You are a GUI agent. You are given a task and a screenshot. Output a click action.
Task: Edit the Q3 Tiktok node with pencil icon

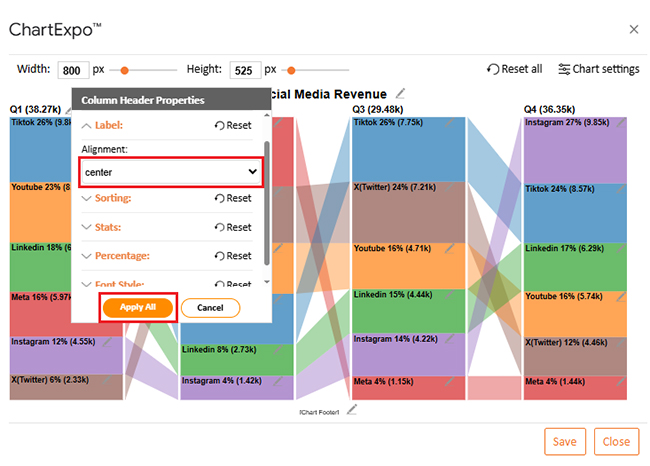(449, 123)
